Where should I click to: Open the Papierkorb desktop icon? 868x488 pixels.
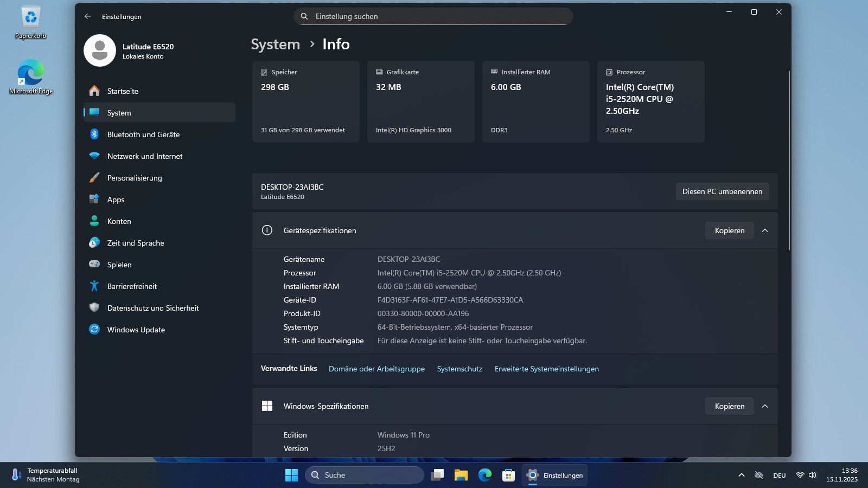30,23
